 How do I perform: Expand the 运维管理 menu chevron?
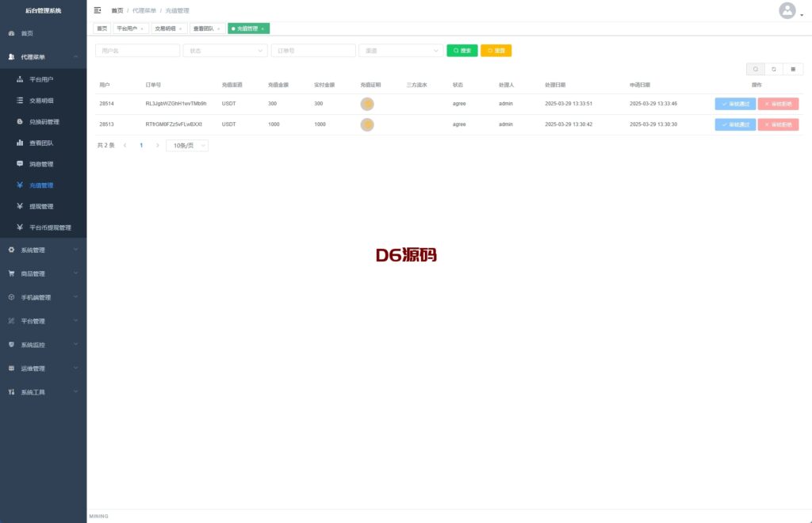coord(75,368)
